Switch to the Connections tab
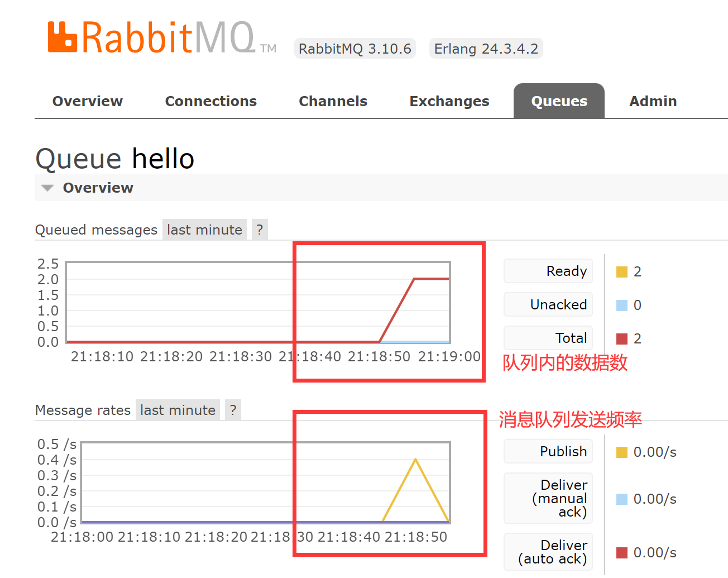728x578 pixels. (x=211, y=101)
